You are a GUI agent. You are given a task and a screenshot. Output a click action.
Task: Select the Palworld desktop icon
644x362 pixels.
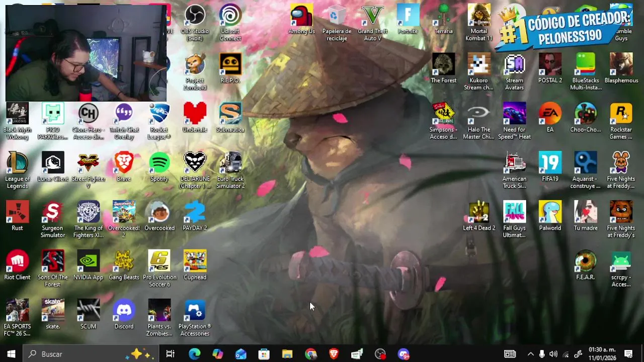pyautogui.click(x=550, y=217)
